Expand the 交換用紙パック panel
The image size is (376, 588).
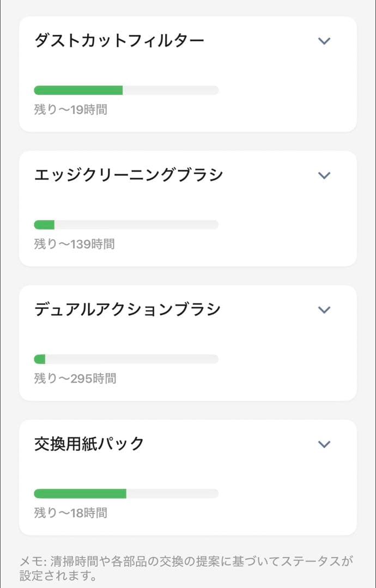click(188, 444)
